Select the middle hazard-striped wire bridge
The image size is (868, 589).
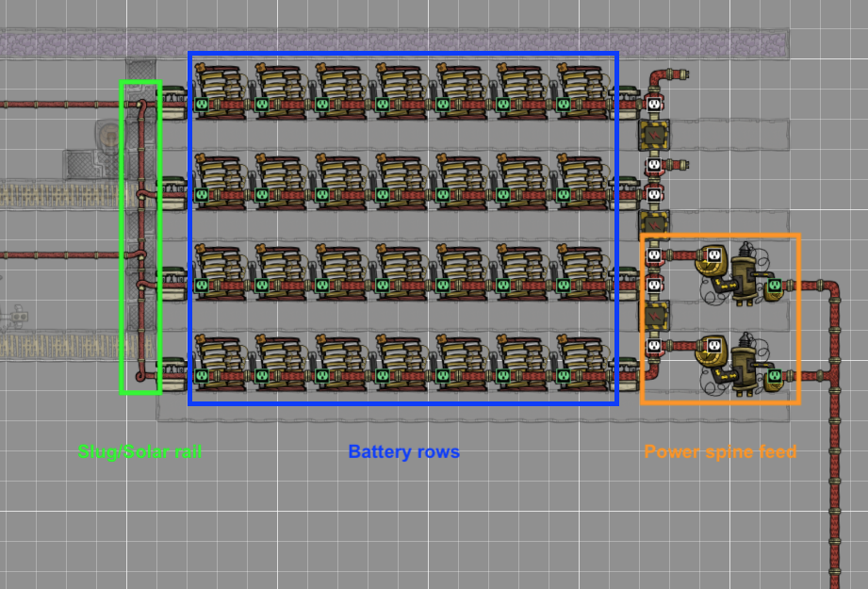tap(654, 224)
